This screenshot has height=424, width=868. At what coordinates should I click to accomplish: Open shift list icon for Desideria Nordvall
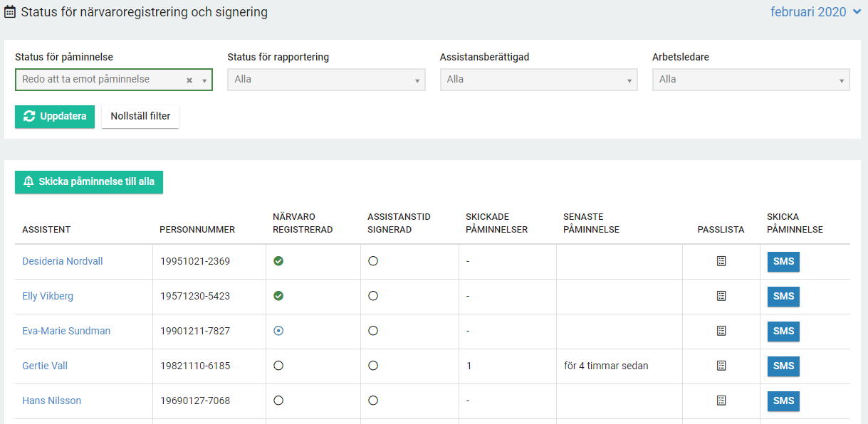point(721,262)
